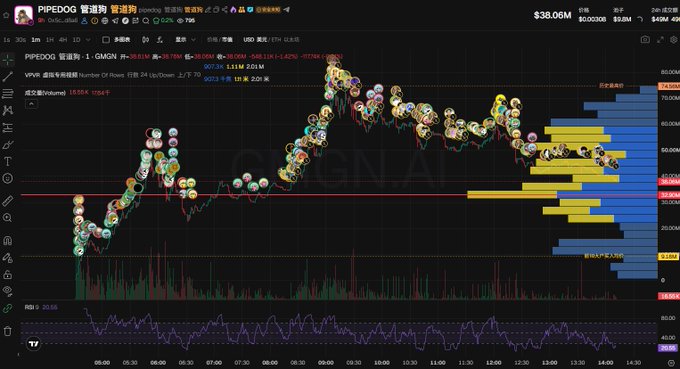The image size is (680, 369).
Task: Click the purple flame icon
Action: pos(233,10)
